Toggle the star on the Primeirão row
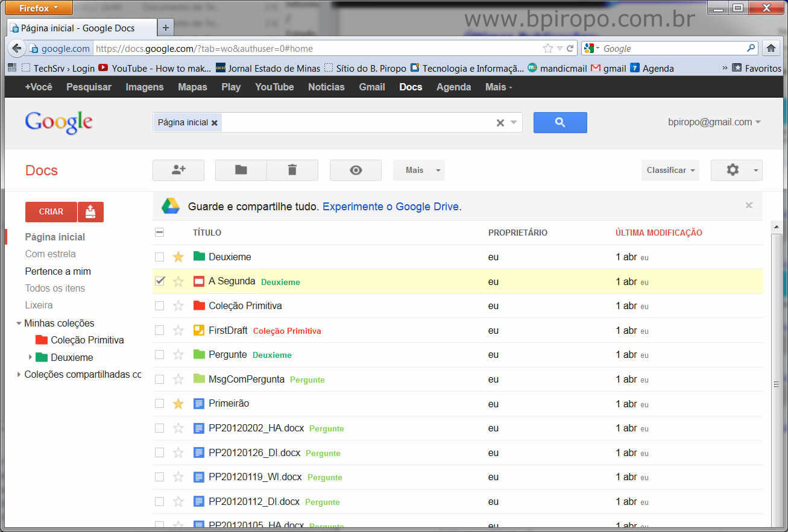Screen dimensions: 788x532 coord(178,404)
